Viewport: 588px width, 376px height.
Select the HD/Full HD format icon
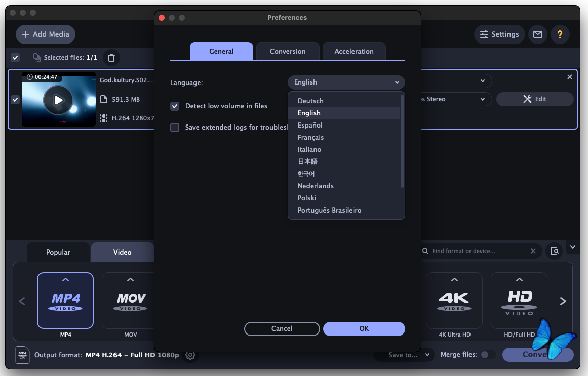519,301
